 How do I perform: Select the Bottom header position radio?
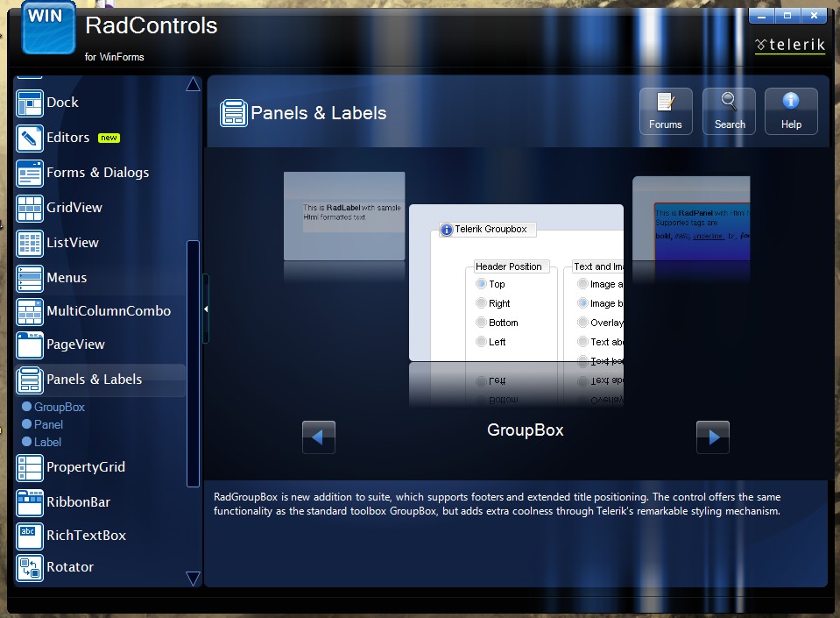(x=481, y=323)
